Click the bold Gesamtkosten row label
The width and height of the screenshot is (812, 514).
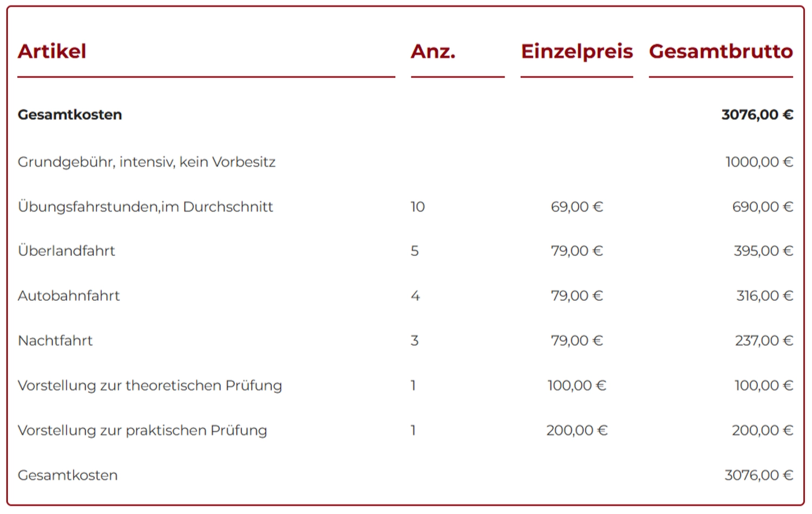click(70, 115)
